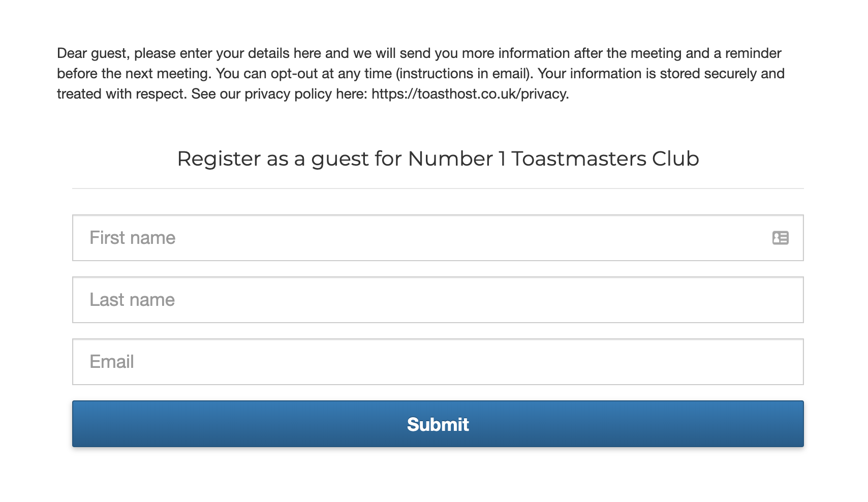Select the Email input field
Image resolution: width=868 pixels, height=502 pixels.
(438, 362)
